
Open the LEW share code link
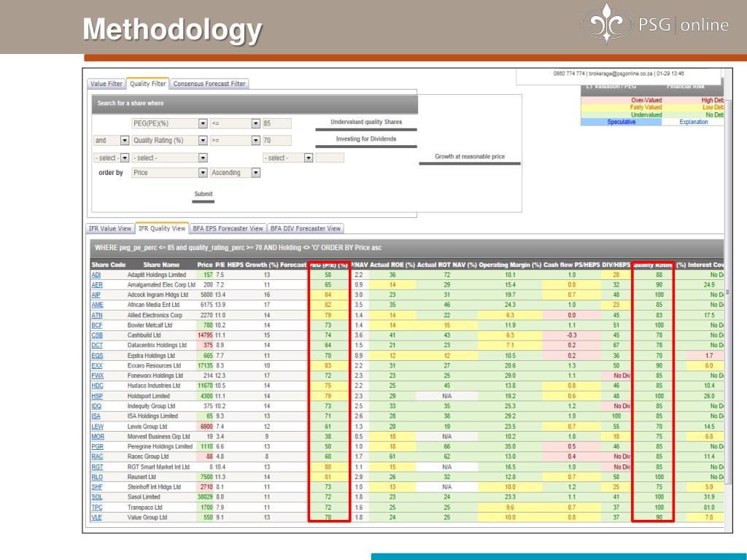(x=97, y=427)
